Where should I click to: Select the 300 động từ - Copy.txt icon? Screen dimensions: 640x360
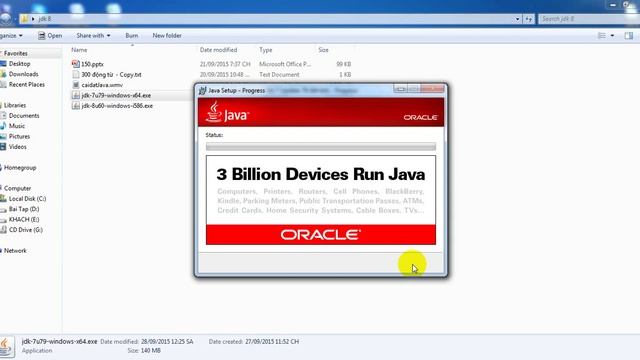(x=76, y=75)
